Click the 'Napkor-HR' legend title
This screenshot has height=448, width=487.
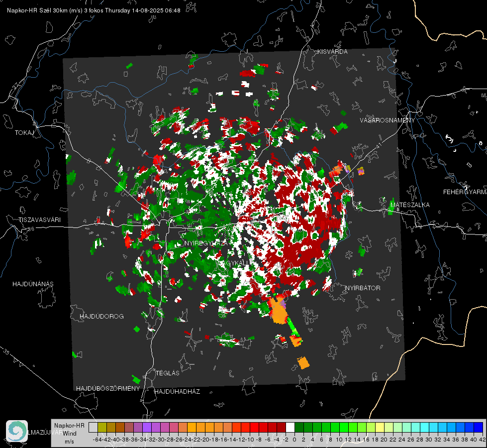pyautogui.click(x=69, y=426)
